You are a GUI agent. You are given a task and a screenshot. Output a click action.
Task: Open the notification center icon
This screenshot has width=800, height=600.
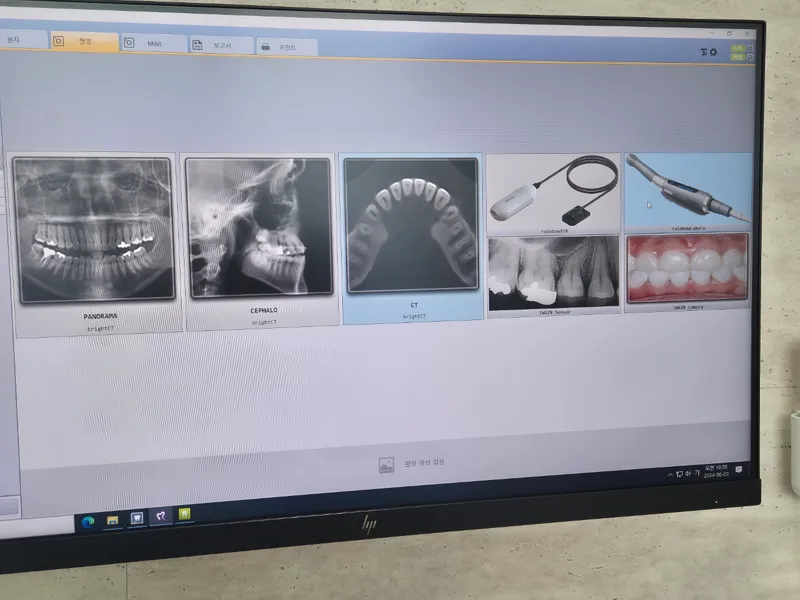pyautogui.click(x=738, y=469)
